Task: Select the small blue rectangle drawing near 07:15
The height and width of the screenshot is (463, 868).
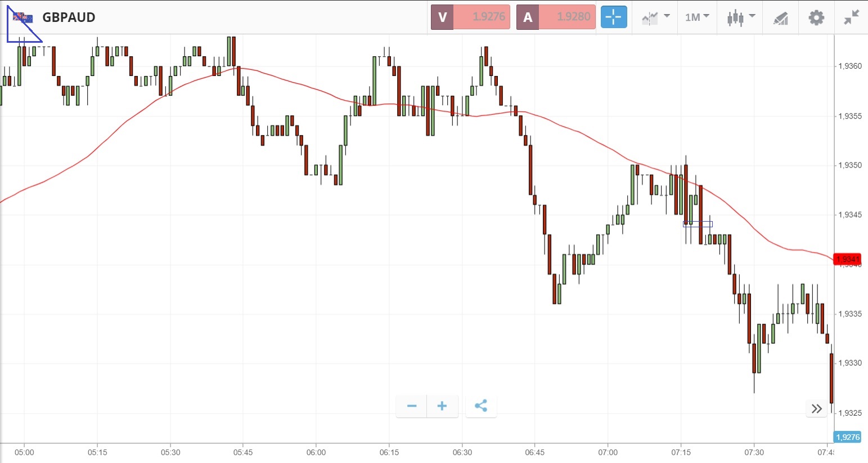Action: [698, 224]
